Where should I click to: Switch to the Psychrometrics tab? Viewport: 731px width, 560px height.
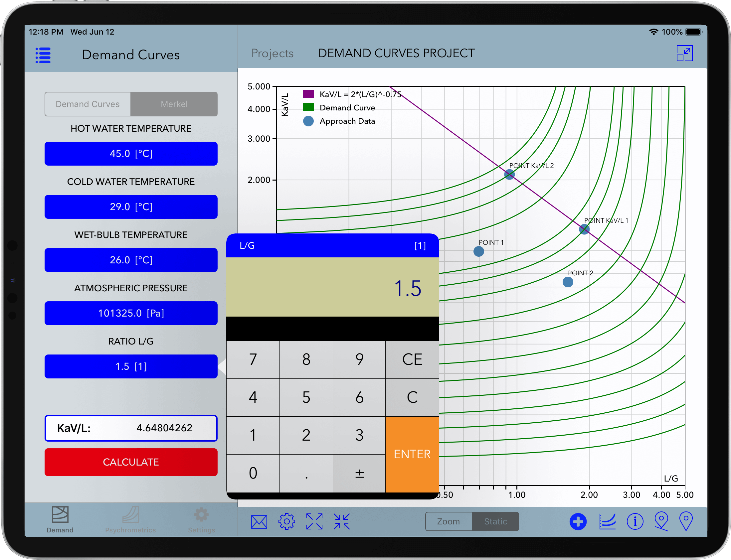pyautogui.click(x=130, y=520)
